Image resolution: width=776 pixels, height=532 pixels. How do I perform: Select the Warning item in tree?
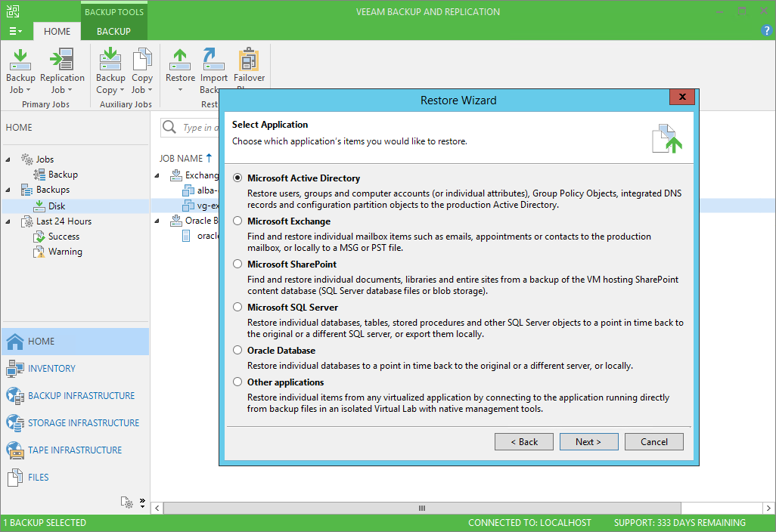[x=65, y=252]
